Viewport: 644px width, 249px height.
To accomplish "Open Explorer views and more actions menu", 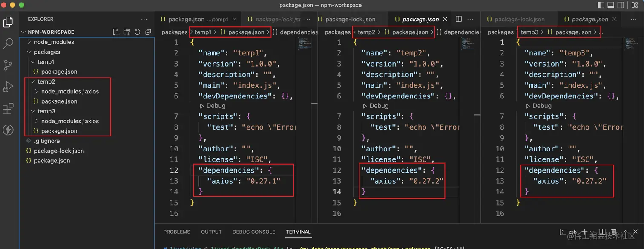I will pos(144,19).
